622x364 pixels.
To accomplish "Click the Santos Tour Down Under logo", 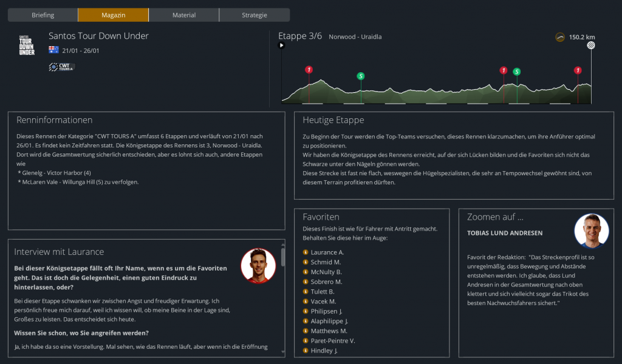I will point(27,45).
